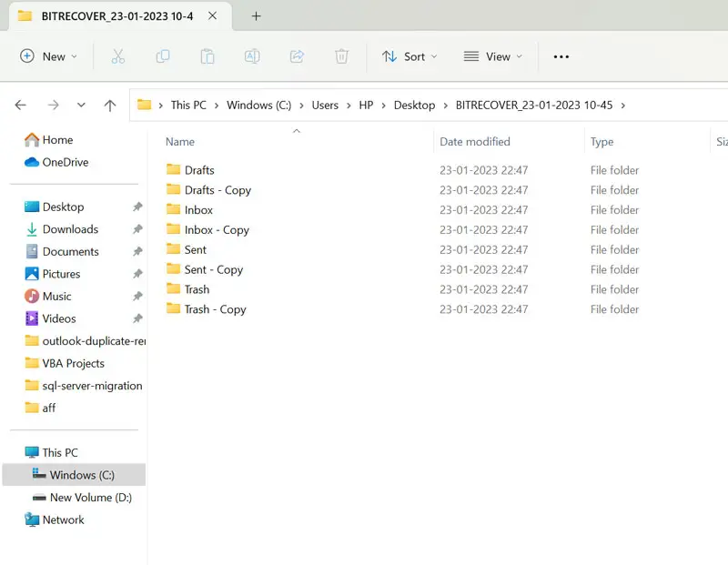The image size is (728, 565).
Task: Select OneDrive in the sidebar
Action: coord(66,162)
